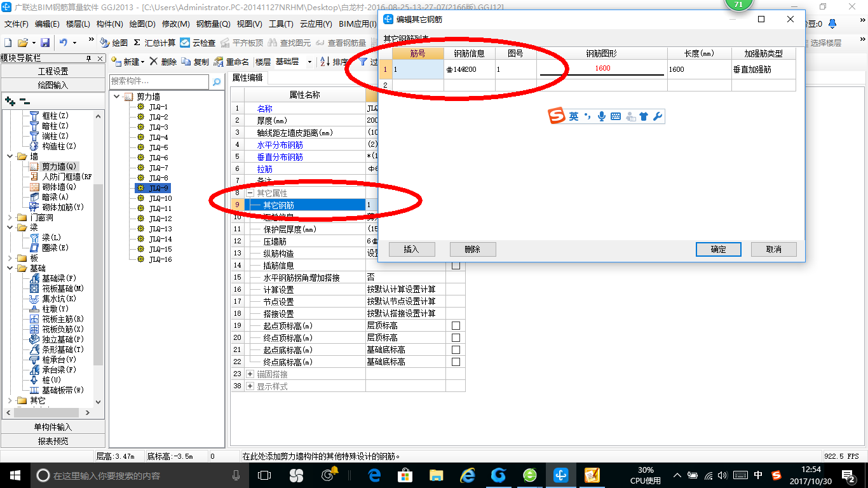
Task: Collapse the 其它属性 property group
Action: pos(250,193)
